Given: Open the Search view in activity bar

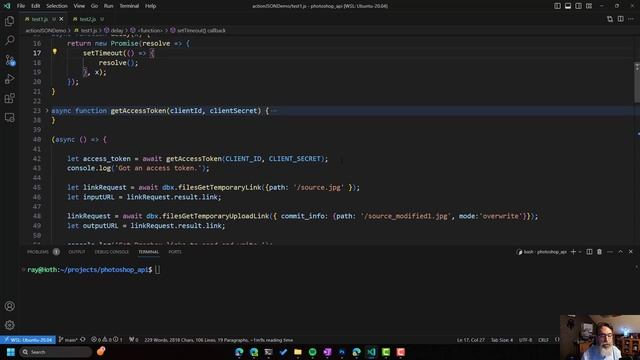Looking at the screenshot, I should pos(9,40).
